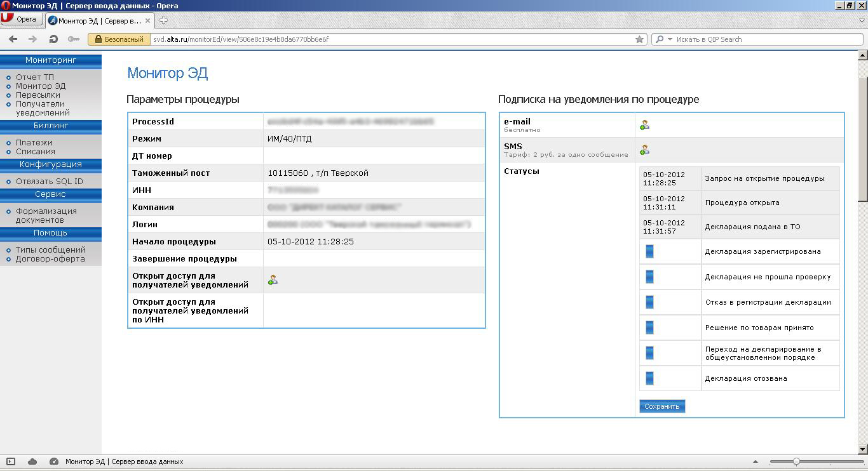Bookmark page with the star icon
Screen dimensions: 868x471
click(639, 39)
